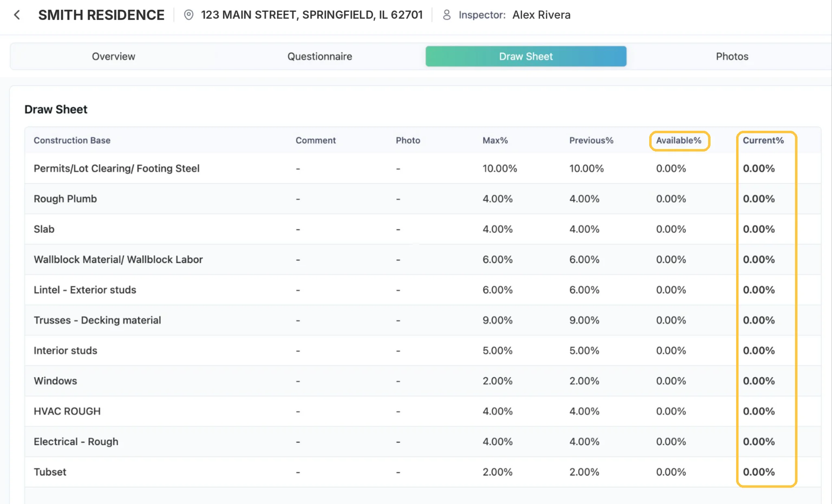Click the back arrow icon
Screen dimensions: 832x504
pyautogui.click(x=17, y=15)
